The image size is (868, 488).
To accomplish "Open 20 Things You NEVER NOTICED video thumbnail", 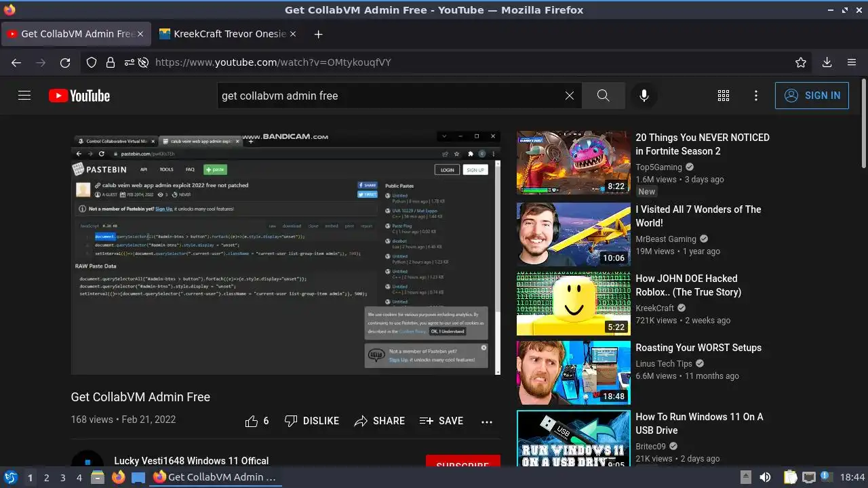I will pyautogui.click(x=573, y=163).
